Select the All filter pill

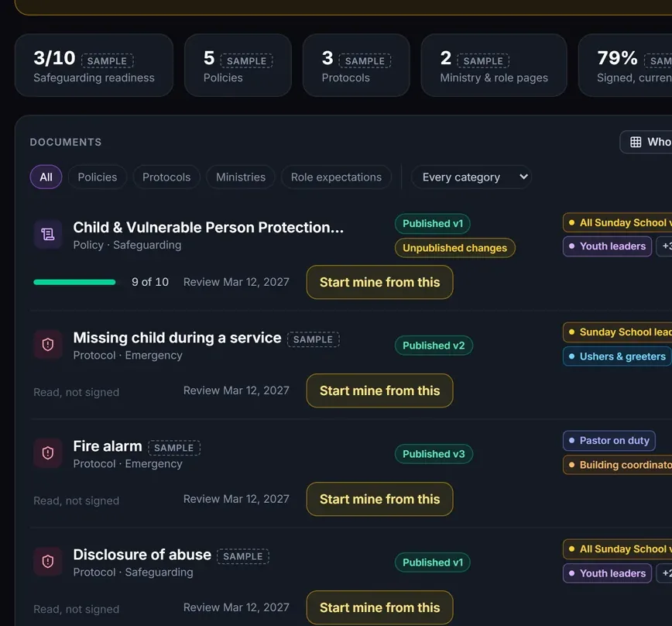(x=46, y=177)
